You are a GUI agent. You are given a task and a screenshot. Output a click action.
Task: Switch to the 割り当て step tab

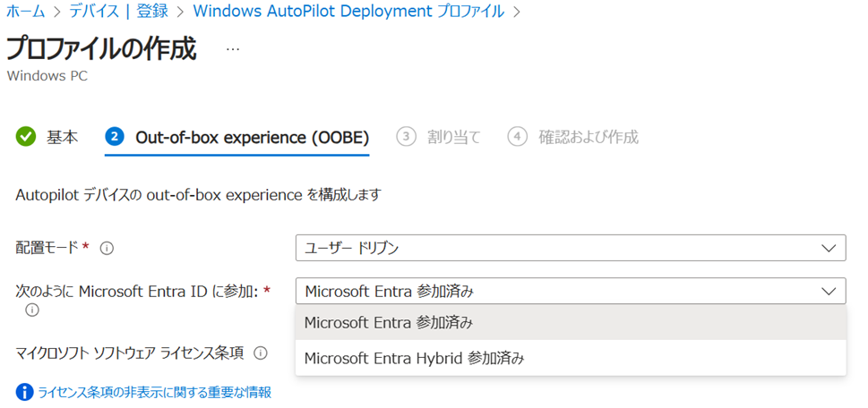(x=438, y=137)
